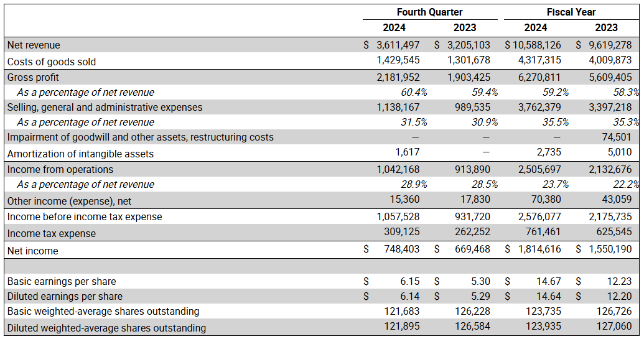The height and width of the screenshot is (339, 644).
Task: Select the Net revenue row label
Action: [34, 45]
